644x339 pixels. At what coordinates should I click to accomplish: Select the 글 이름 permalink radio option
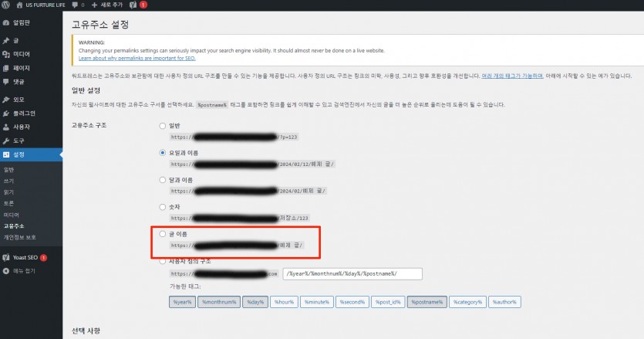(162, 233)
